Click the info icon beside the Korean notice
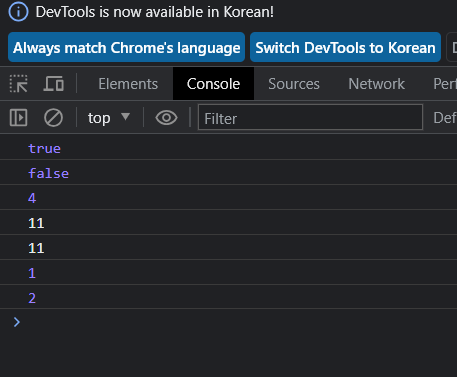 [18, 12]
